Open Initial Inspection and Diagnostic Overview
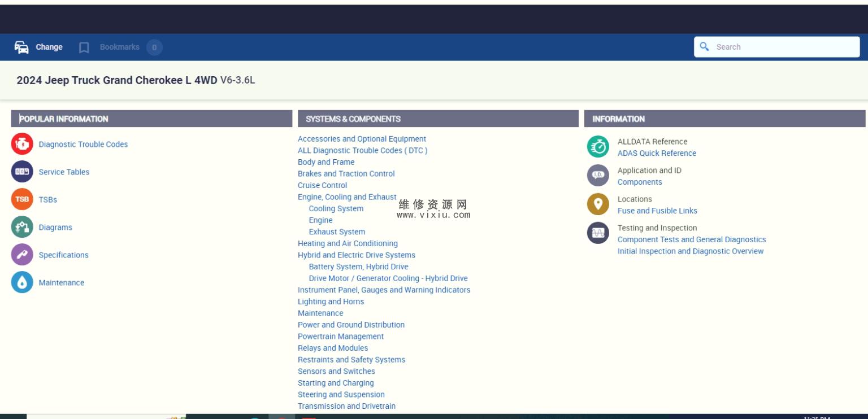 pos(691,251)
